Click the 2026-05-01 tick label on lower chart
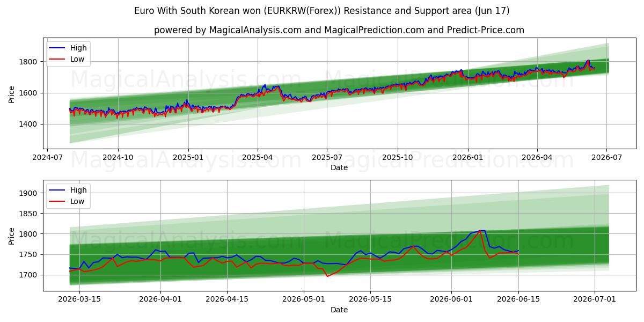644x322 pixels. (x=304, y=300)
